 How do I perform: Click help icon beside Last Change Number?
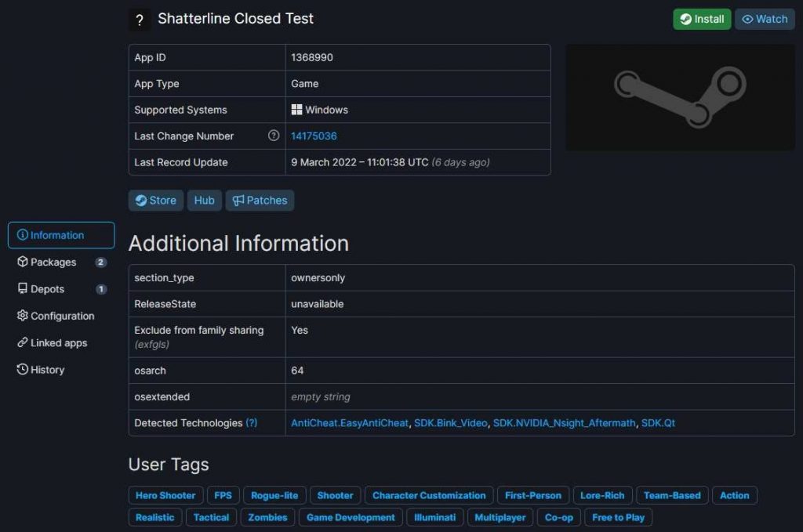click(274, 136)
